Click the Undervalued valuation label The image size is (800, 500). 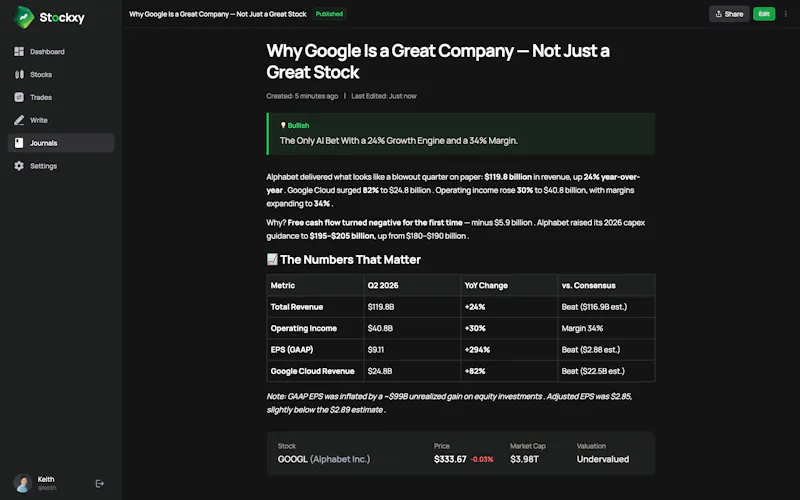click(x=603, y=459)
